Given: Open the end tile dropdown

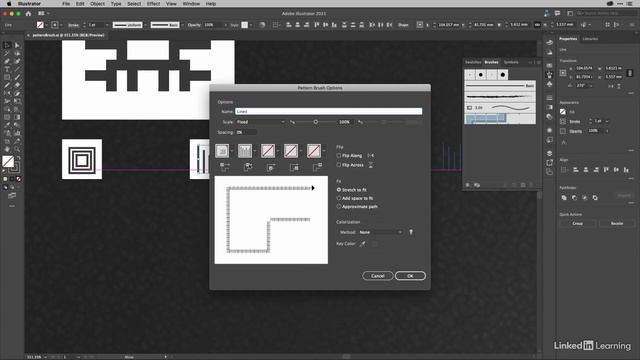Looking at the screenshot, I should click(324, 151).
